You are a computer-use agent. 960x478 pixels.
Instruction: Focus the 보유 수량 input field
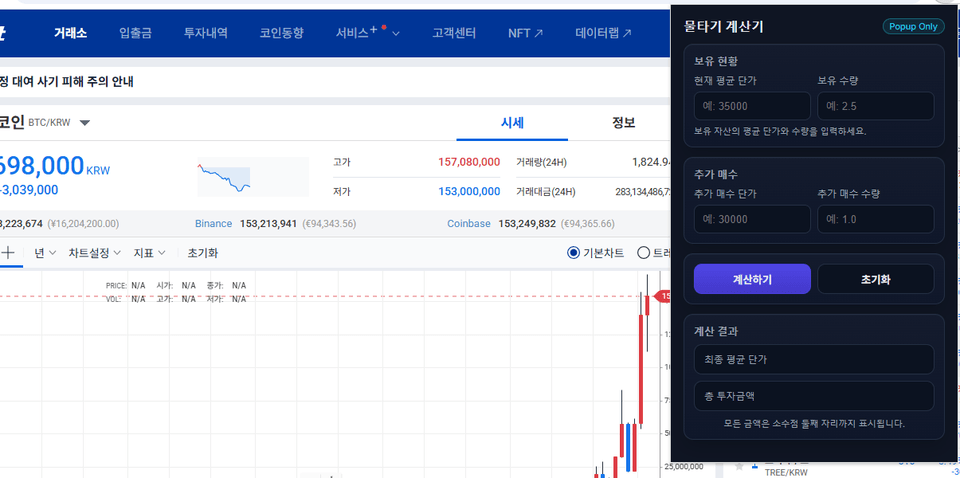point(876,106)
